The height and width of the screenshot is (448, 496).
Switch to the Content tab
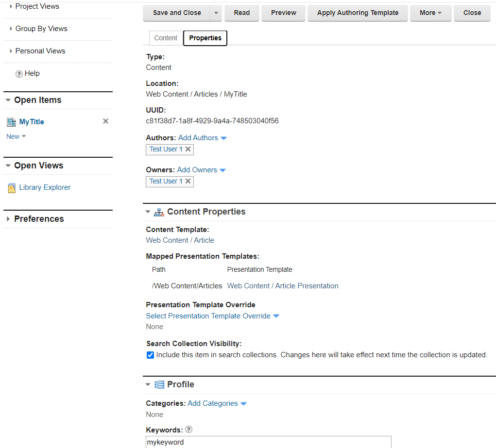click(x=165, y=37)
